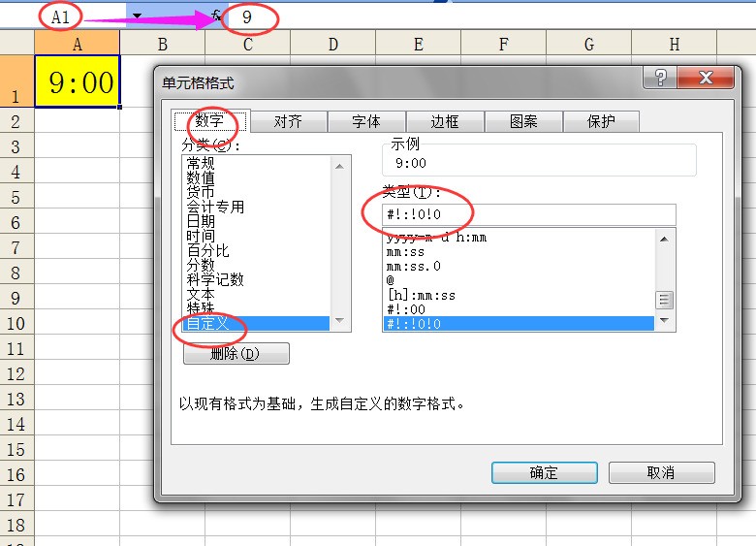Select column F header

[x=504, y=45]
